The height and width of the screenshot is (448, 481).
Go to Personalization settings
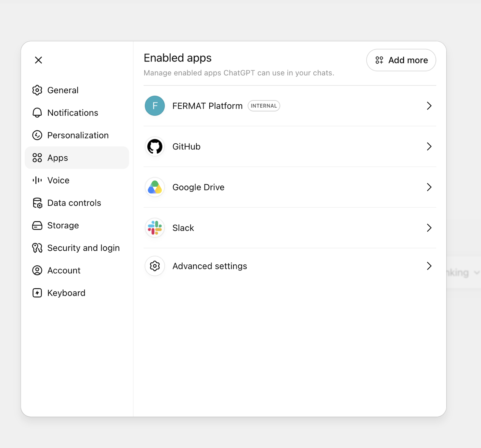(x=77, y=135)
